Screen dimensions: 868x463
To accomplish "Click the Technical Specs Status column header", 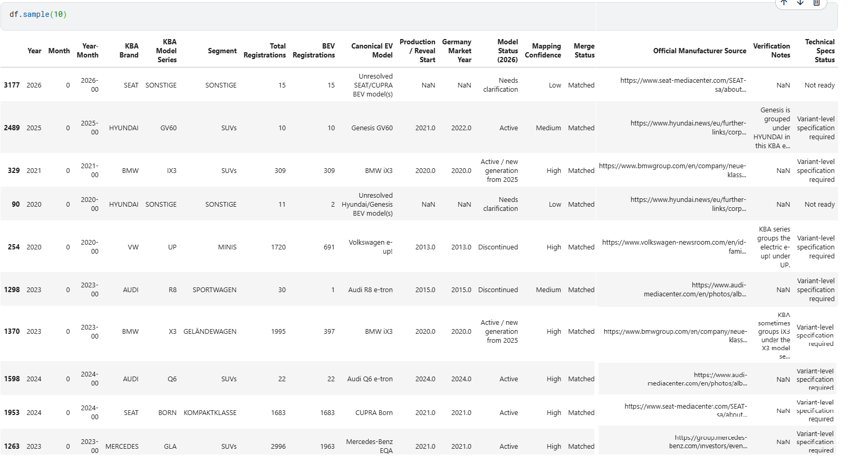I will 820,51.
